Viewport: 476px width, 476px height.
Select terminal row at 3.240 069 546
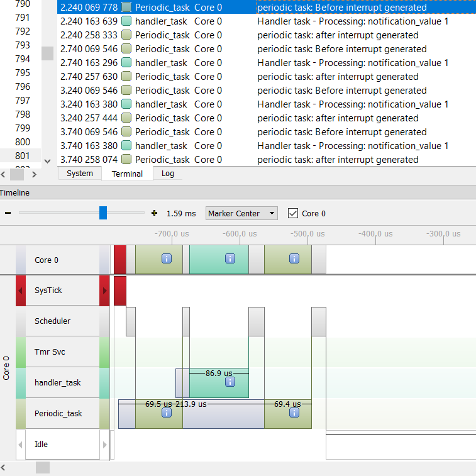(267, 91)
